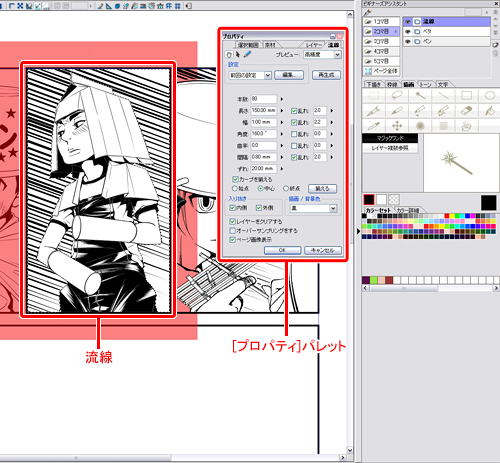Select the G-pen tool icon

[x=374, y=111]
